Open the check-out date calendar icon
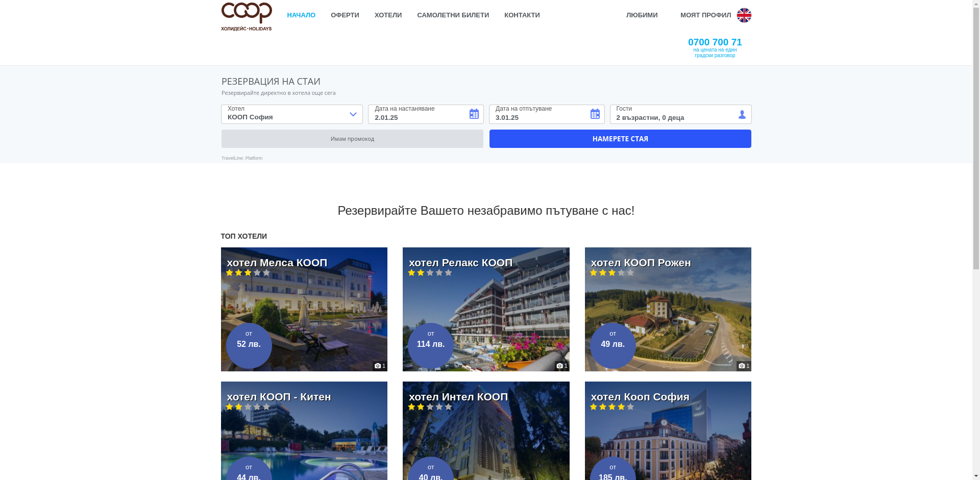This screenshot has width=980, height=480. coord(595,114)
